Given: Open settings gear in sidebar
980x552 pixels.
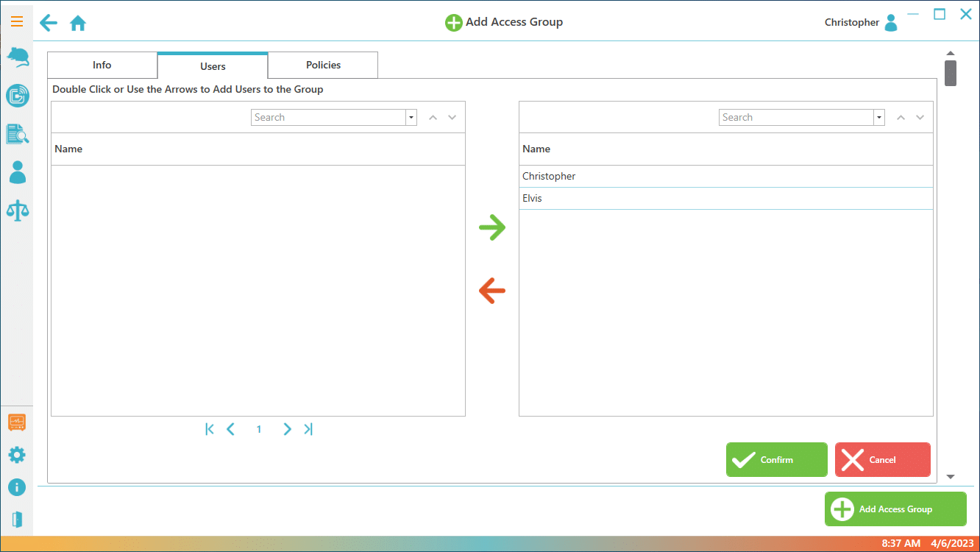Looking at the screenshot, I should tap(17, 455).
